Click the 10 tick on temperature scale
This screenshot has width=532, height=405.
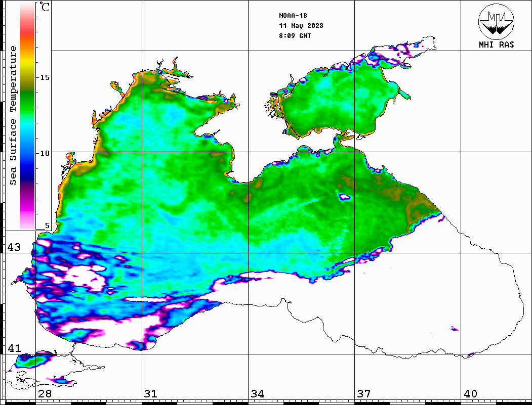(45, 153)
